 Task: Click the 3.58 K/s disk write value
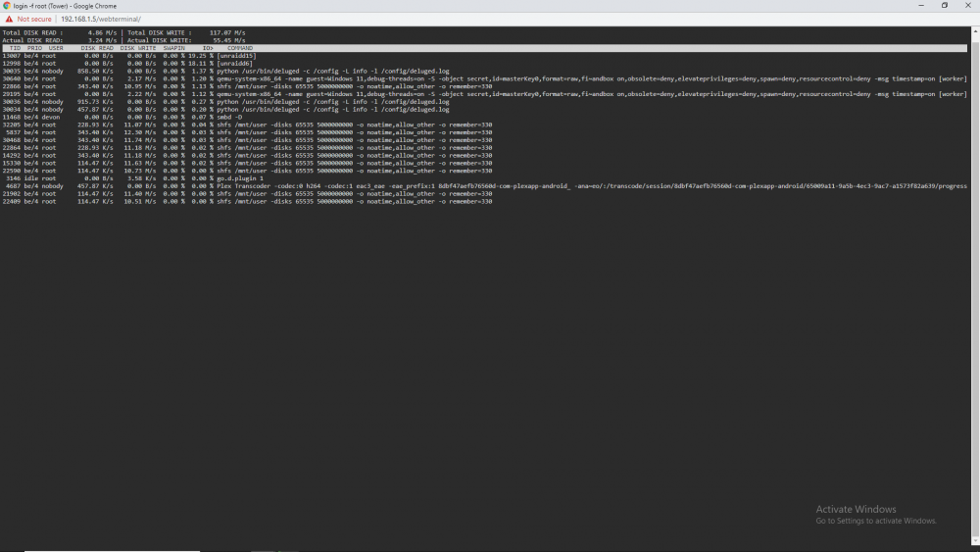(141, 178)
